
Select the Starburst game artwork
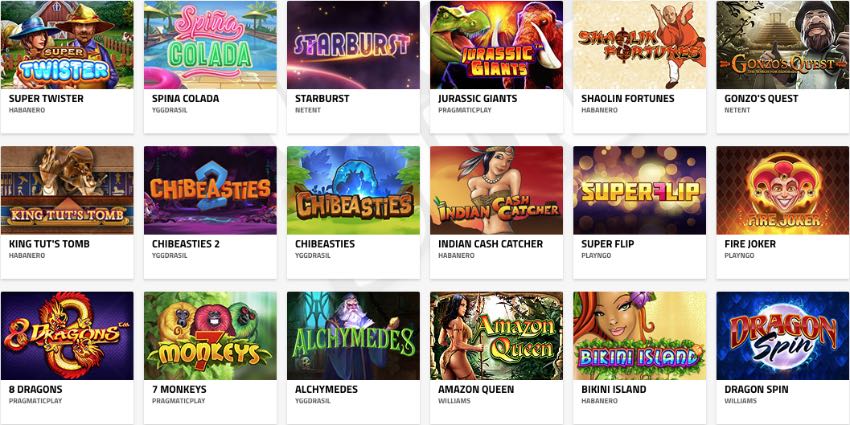353,44
